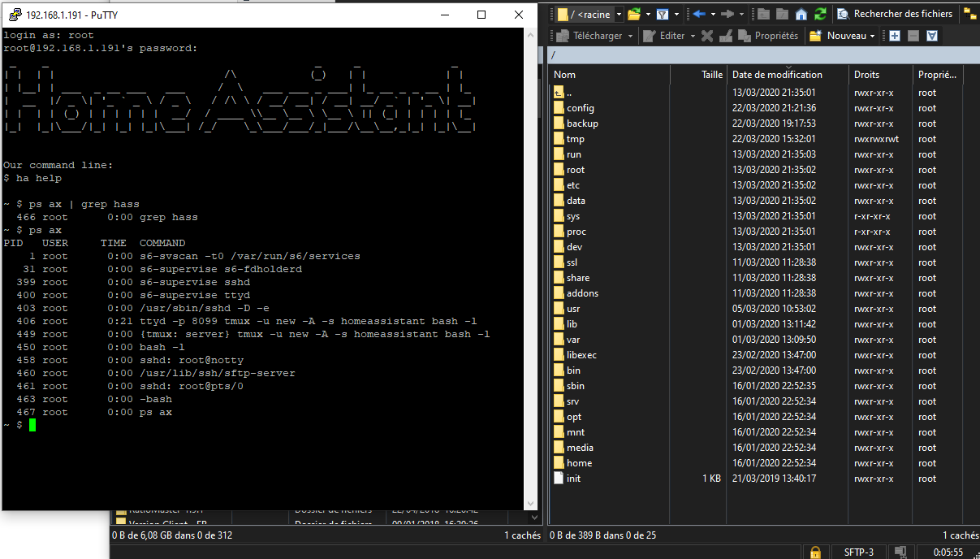The height and width of the screenshot is (559, 980).
Task: Open the remote path combo box
Action: click(x=589, y=14)
